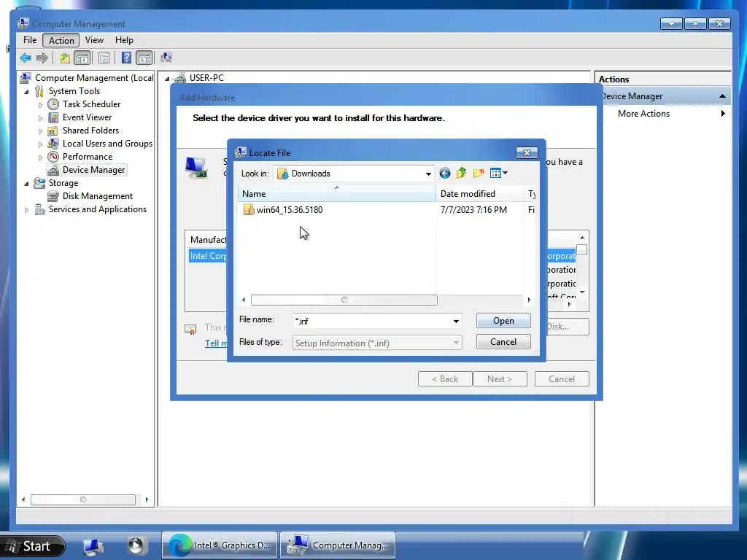Expand Services and Applications node

(x=27, y=210)
